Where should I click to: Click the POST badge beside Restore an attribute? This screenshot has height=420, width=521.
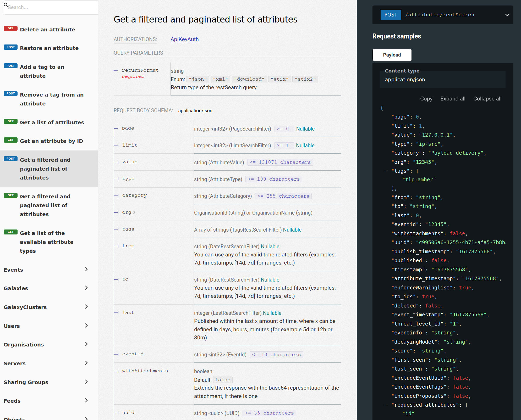pos(10,47)
